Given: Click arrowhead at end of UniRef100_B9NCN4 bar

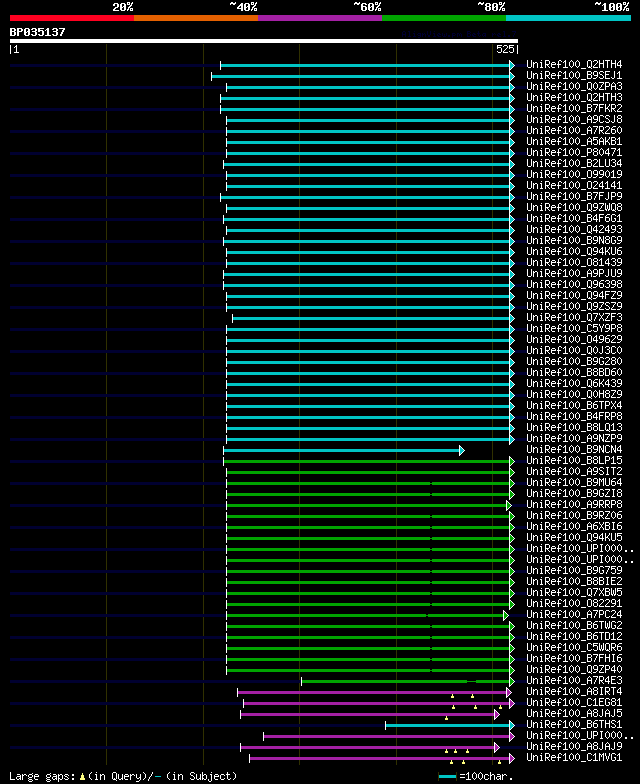Looking at the screenshot, I should click(x=462, y=450).
